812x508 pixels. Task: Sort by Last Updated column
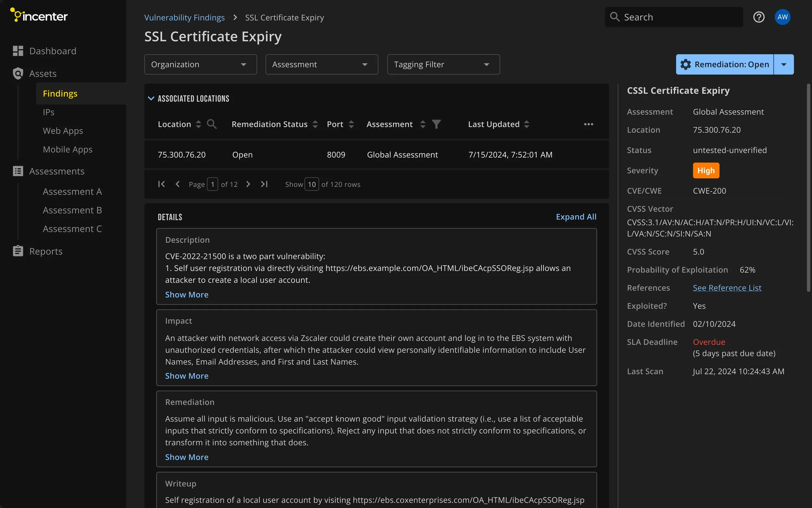527,124
